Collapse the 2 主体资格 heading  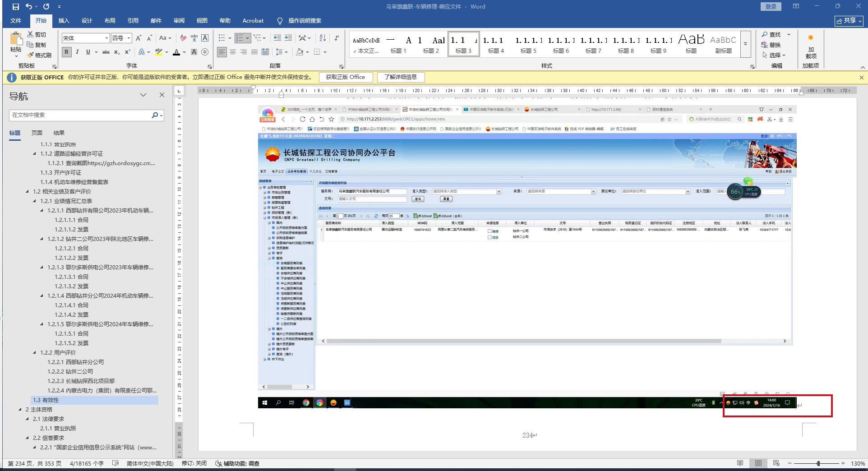coord(20,410)
